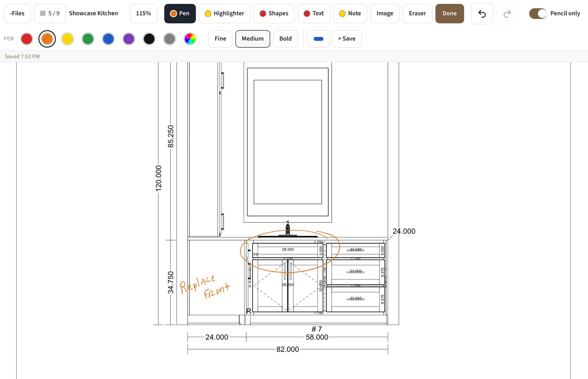Pick the purple pen color
The width and height of the screenshot is (588, 379).
tap(129, 39)
